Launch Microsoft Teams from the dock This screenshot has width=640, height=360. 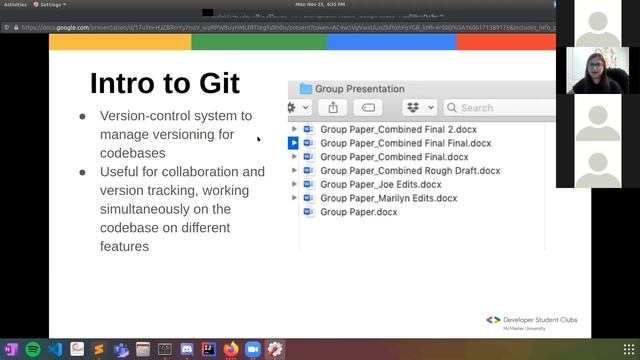pyautogui.click(x=121, y=349)
